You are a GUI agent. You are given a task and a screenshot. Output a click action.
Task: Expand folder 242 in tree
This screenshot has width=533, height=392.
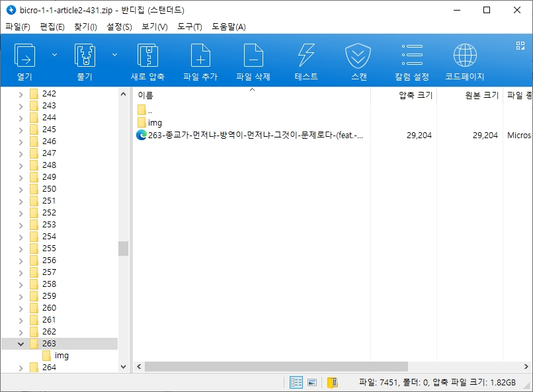click(20, 95)
